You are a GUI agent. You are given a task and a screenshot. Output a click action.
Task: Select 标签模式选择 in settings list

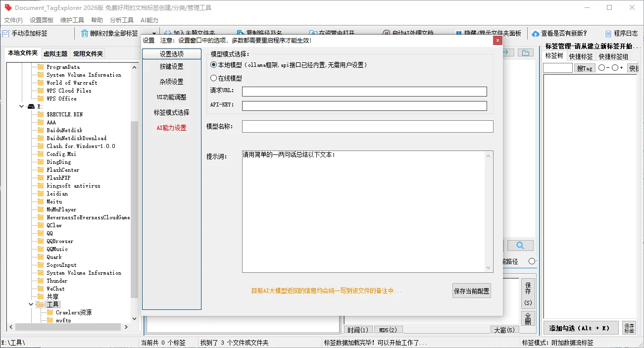[171, 112]
